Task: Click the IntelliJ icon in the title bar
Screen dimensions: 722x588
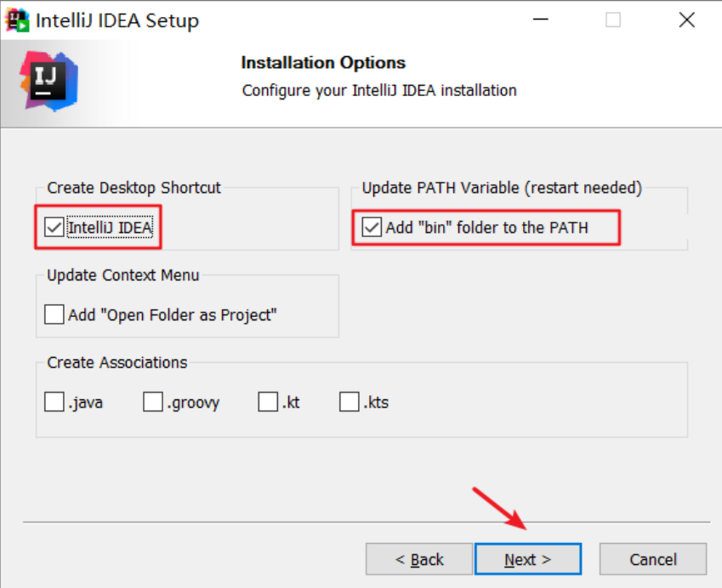Action: pyautogui.click(x=17, y=20)
